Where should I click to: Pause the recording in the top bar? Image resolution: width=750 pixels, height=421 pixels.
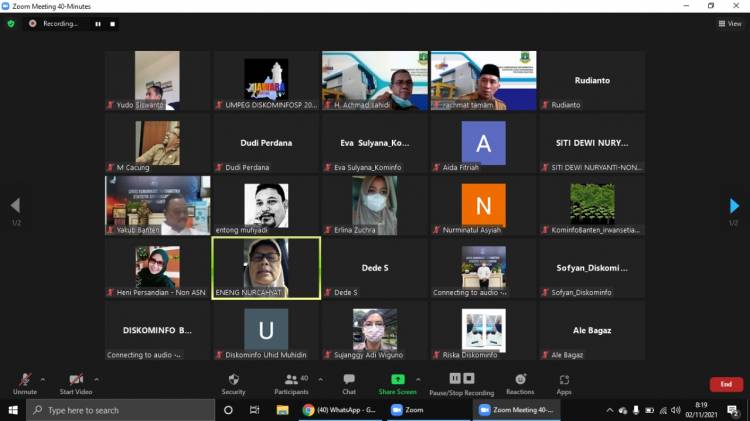98,24
